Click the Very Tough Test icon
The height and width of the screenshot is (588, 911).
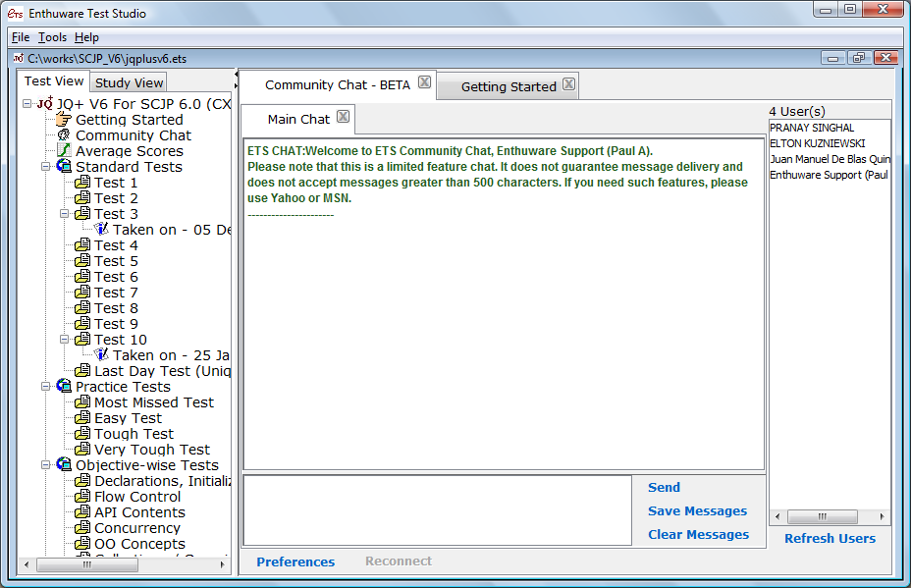[82, 450]
